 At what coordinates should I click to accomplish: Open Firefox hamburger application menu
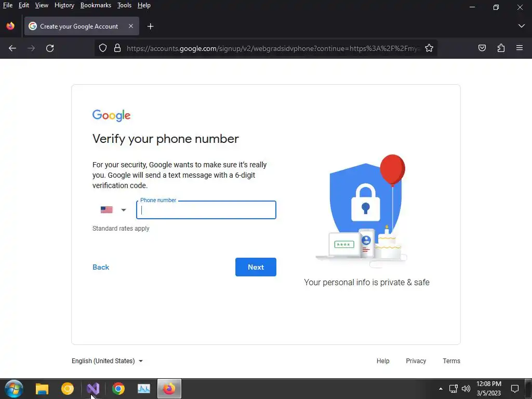coord(520,48)
